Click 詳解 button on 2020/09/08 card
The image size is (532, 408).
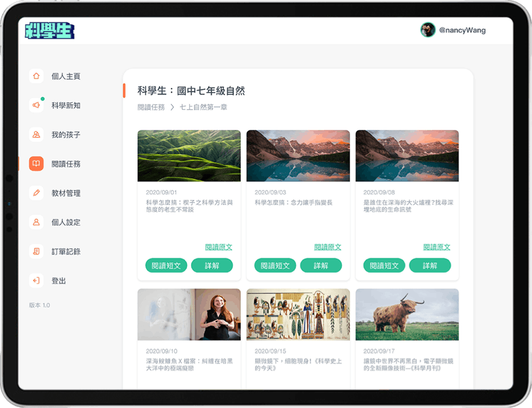430,265
